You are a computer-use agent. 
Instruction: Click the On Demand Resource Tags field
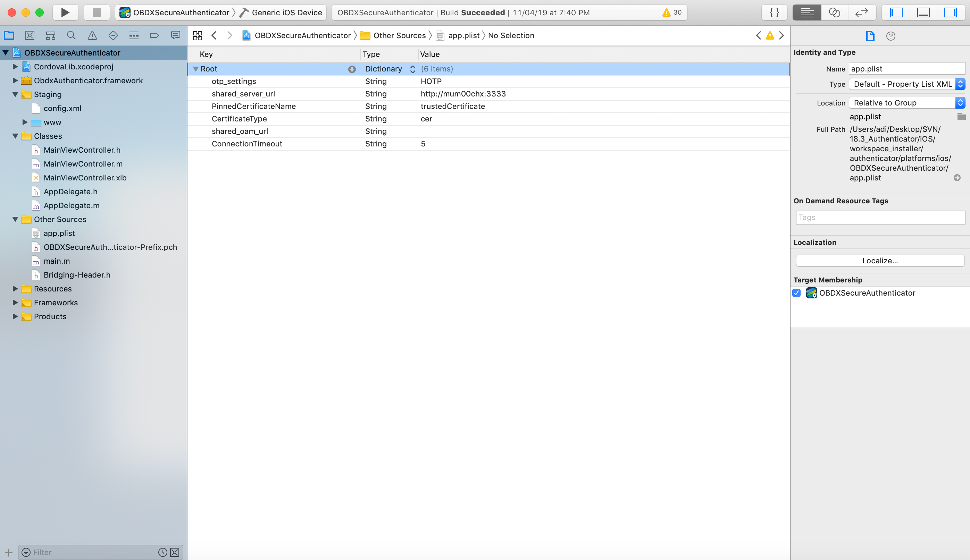(x=880, y=217)
